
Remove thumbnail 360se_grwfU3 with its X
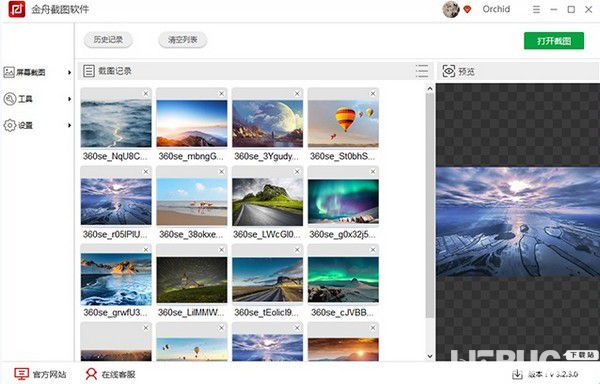pos(146,250)
